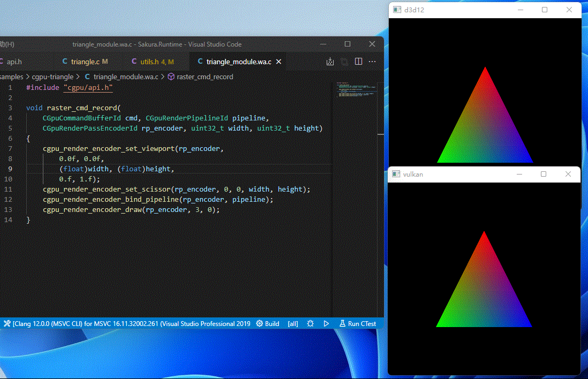Expand the cgpu-triangle breadcrumb folder

[52, 77]
